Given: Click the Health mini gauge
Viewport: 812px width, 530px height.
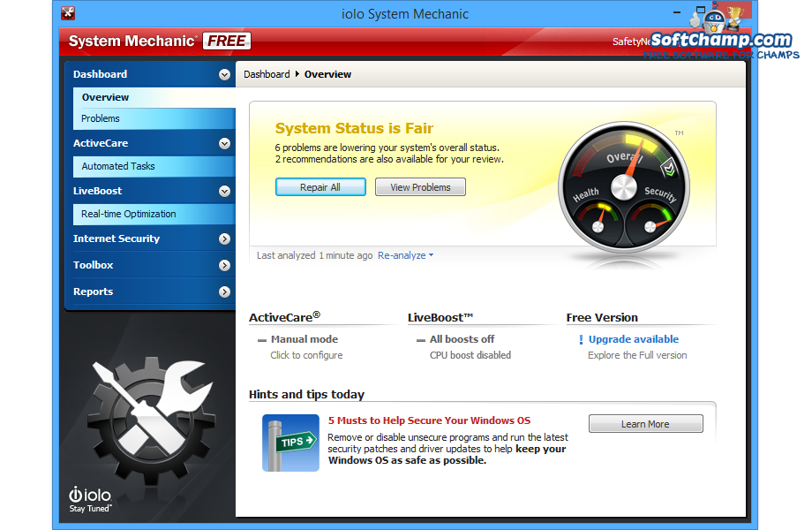Looking at the screenshot, I should coord(598,222).
